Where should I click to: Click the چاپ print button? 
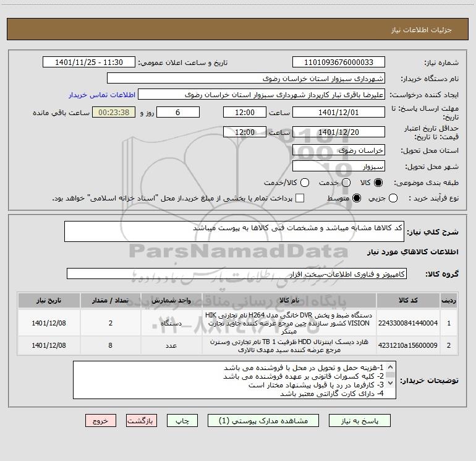tap(182, 421)
